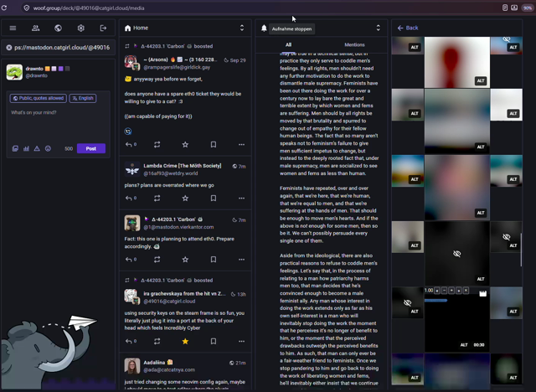The height and width of the screenshot is (392, 536).
Task: Click the logout icon
Action: pos(103,28)
